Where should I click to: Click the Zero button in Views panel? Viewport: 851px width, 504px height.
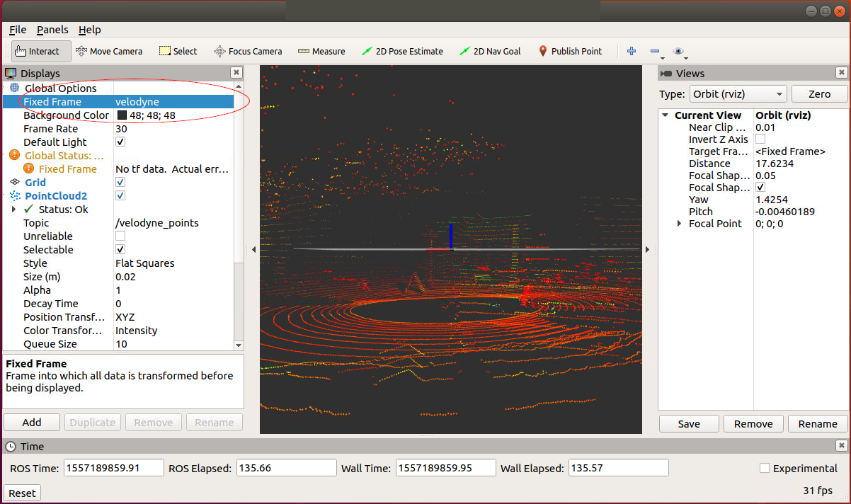[819, 93]
